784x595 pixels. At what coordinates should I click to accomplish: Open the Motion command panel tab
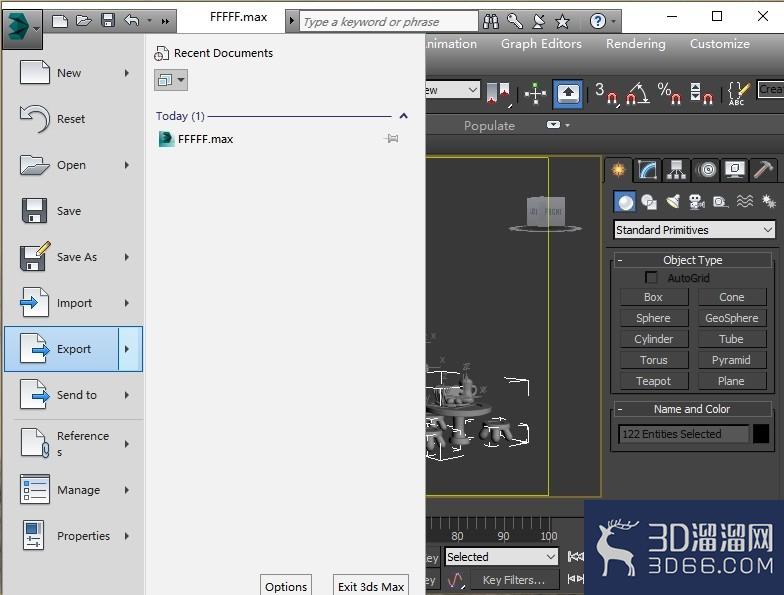[706, 170]
